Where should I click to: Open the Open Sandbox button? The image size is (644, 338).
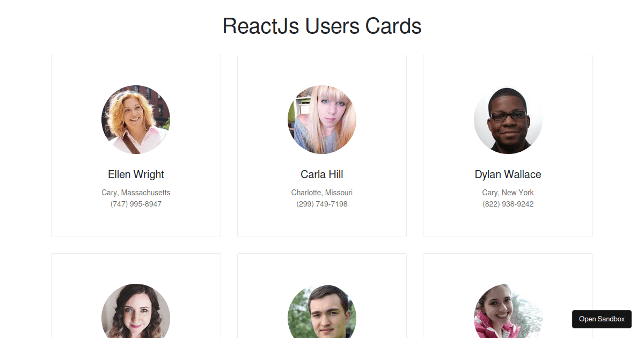point(602,319)
